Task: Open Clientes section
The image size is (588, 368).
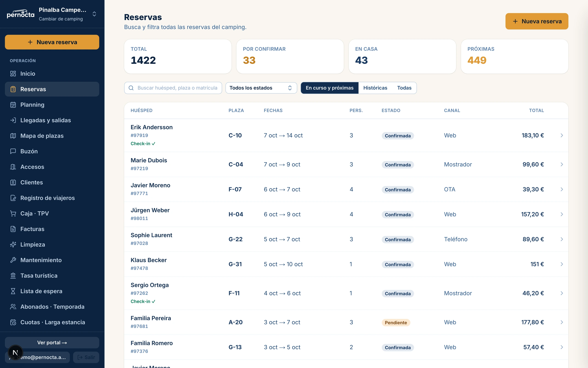Action: (x=52, y=183)
